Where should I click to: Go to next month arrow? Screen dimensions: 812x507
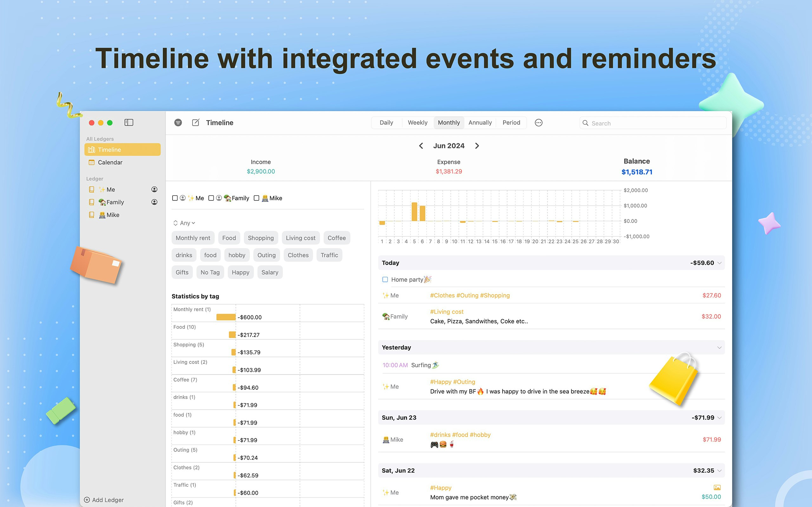pyautogui.click(x=477, y=146)
